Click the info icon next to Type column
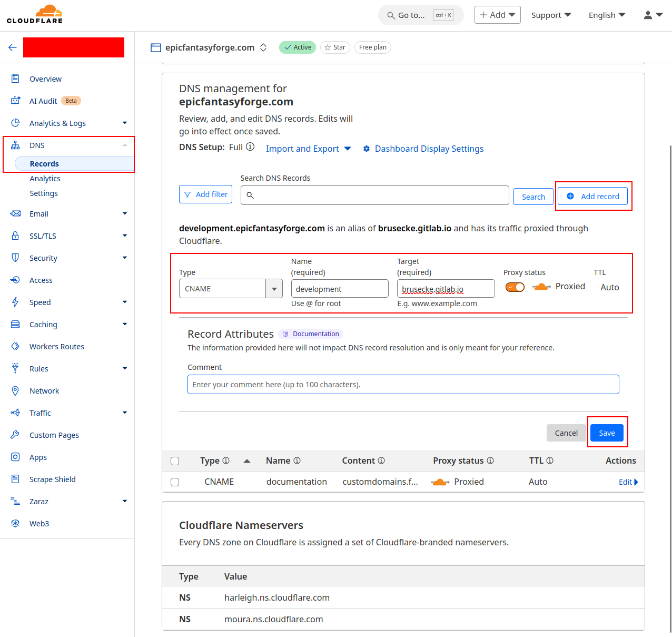 [x=226, y=460]
